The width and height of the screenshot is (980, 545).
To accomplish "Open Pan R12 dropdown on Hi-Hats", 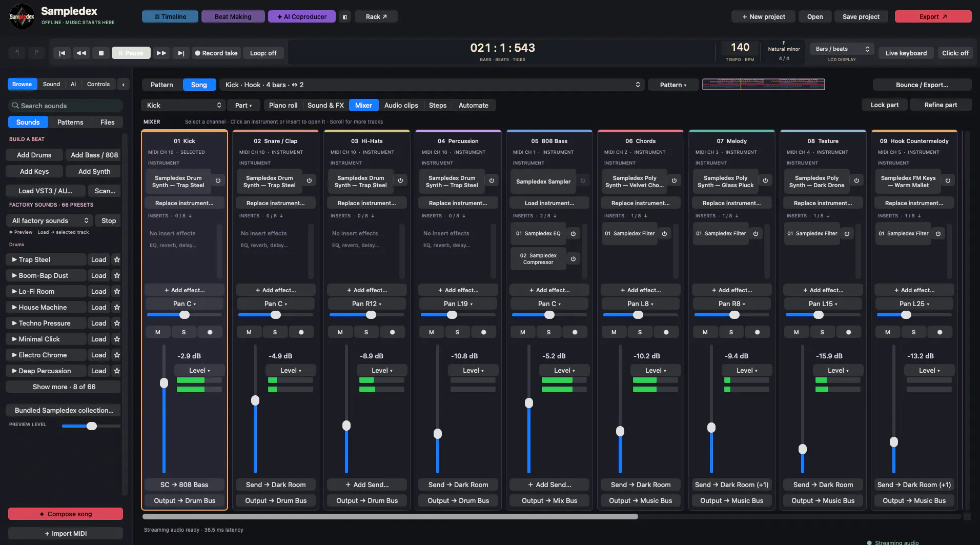I will click(x=367, y=304).
